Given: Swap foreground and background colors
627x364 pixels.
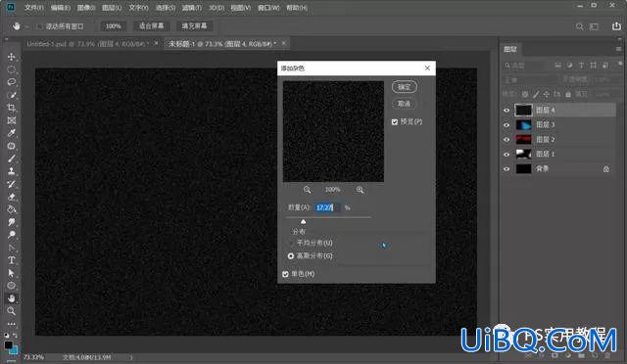Looking at the screenshot, I should [15, 336].
